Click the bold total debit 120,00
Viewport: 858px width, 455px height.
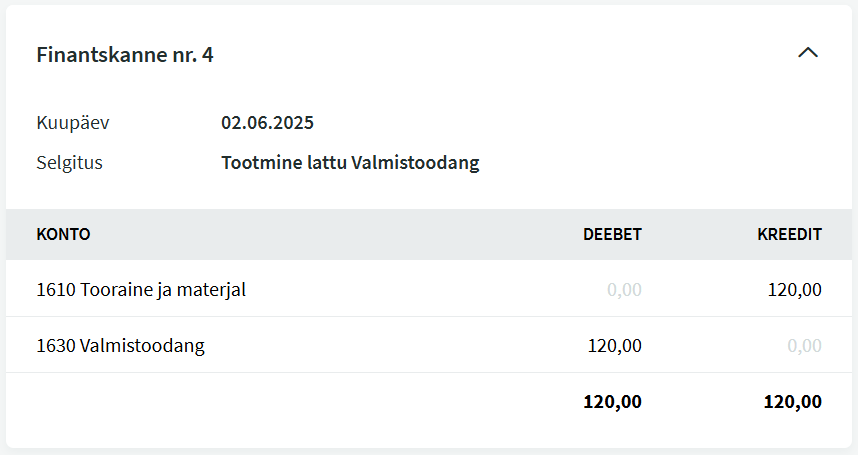coord(612,402)
